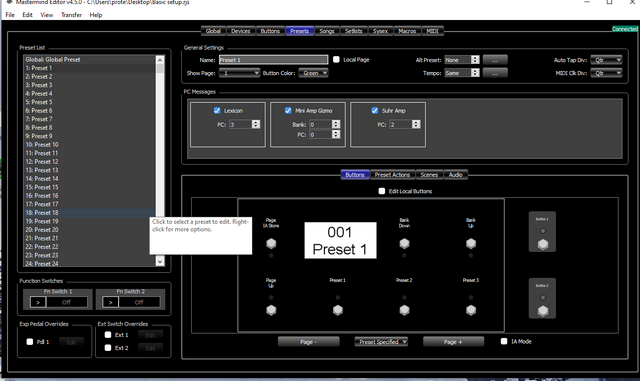Viewport: 640px width, 381px height.
Task: Select 12: Preset 12 in list
Action: click(89, 162)
